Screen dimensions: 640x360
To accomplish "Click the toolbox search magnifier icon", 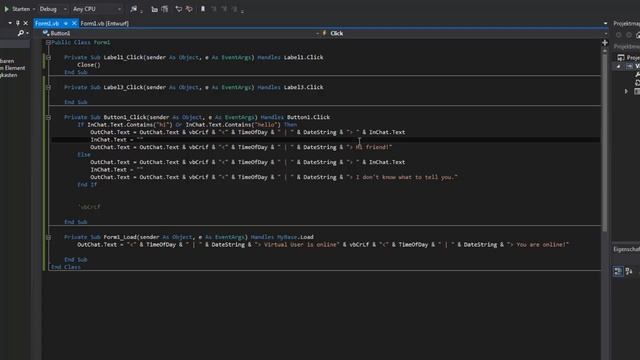I will point(20,33).
